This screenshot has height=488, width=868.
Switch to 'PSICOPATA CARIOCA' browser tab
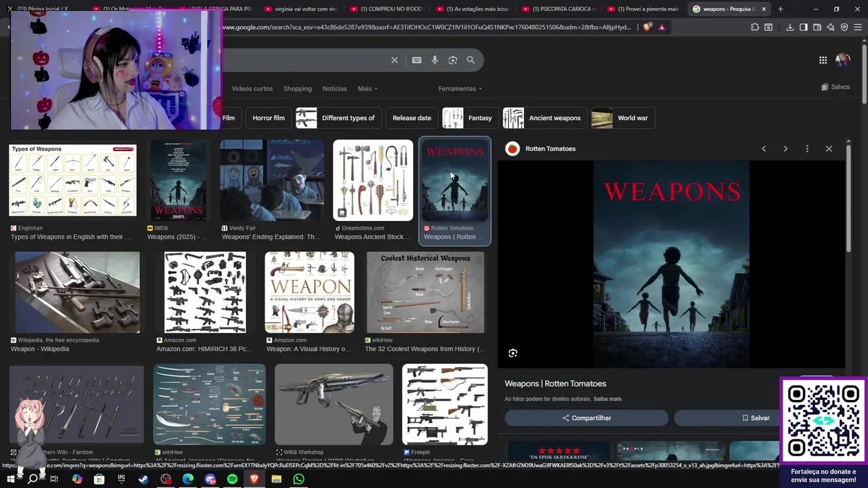point(558,9)
